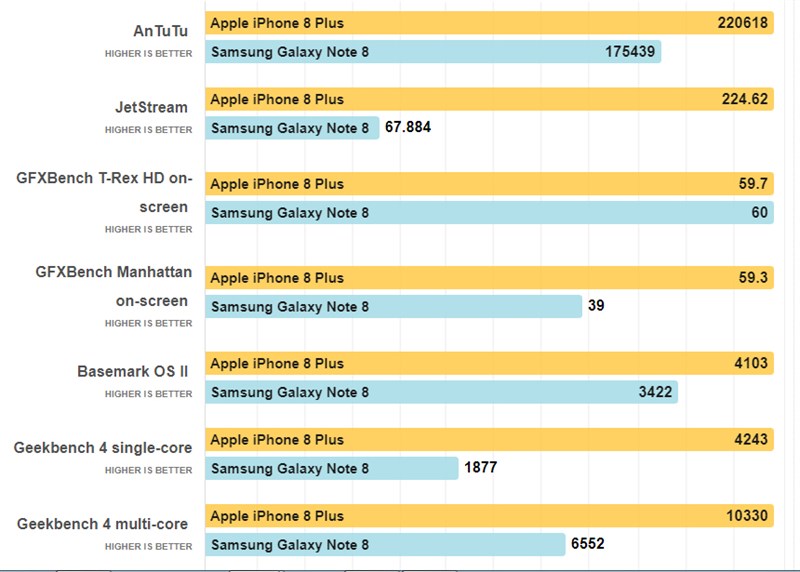Image resolution: width=800 pixels, height=572 pixels.
Task: Click the AnTuTu benchmark label
Action: click(160, 31)
